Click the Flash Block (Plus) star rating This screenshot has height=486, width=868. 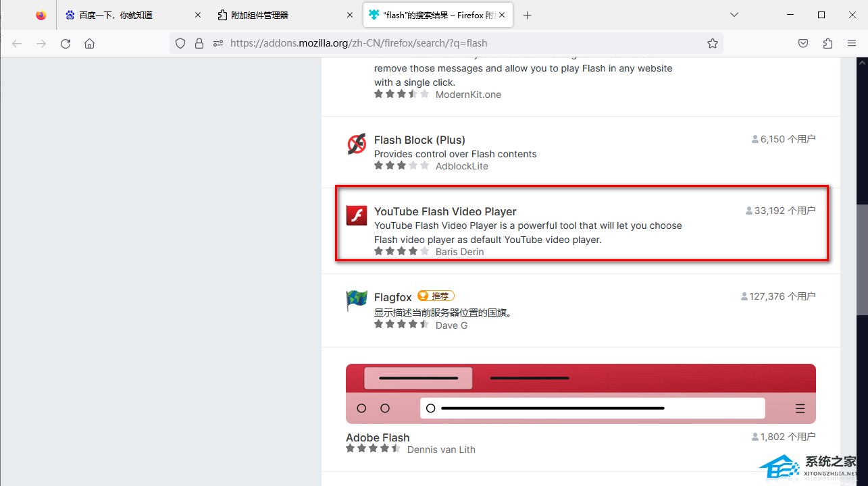(x=402, y=165)
